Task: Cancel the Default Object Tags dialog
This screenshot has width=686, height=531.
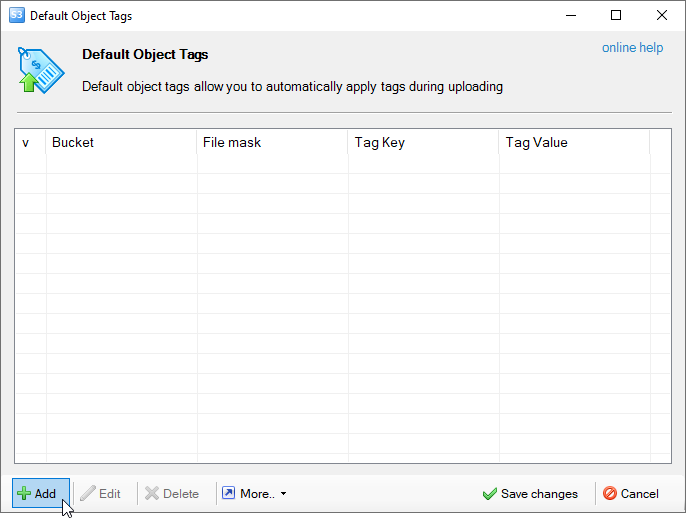Action: coord(630,493)
